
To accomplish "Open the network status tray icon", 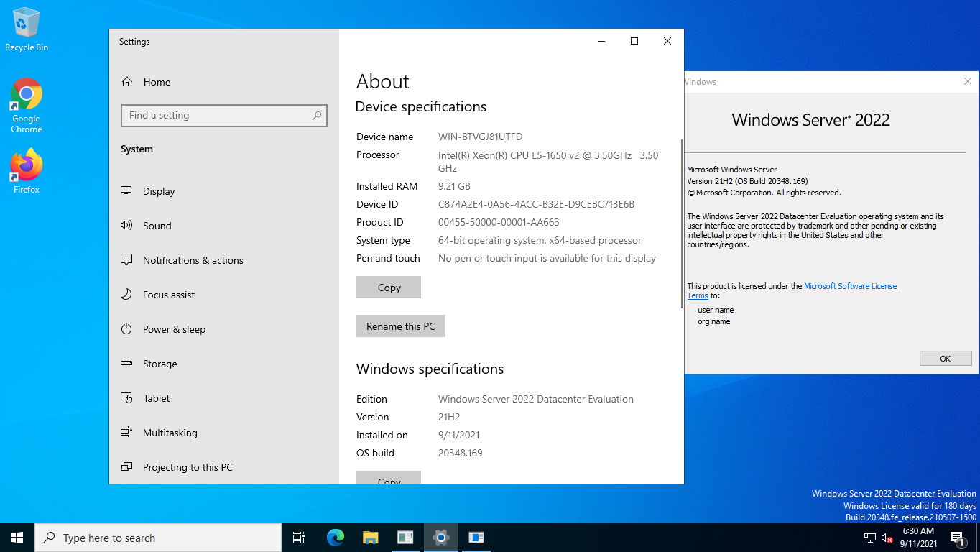I will (869, 538).
